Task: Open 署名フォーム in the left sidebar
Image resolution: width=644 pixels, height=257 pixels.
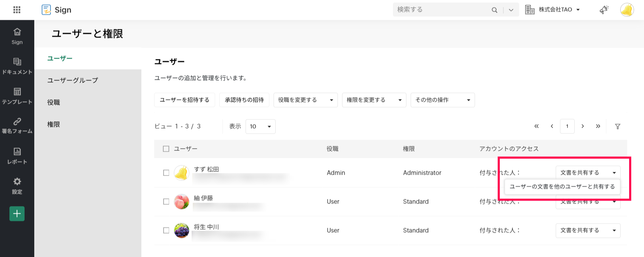Action: 17,126
